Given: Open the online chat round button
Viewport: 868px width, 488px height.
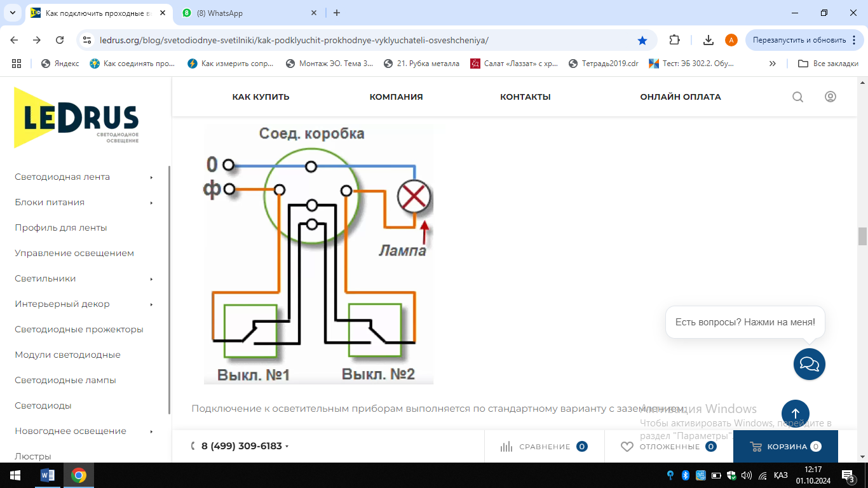Looking at the screenshot, I should point(810,364).
